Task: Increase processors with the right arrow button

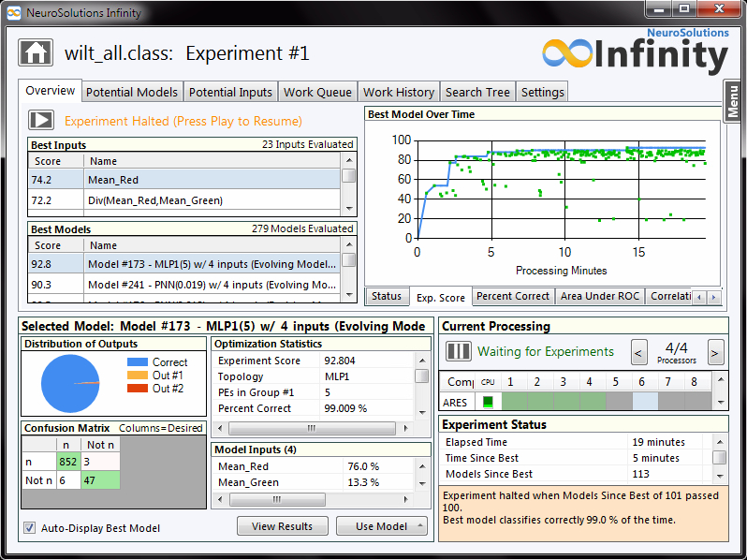Action: tap(715, 353)
